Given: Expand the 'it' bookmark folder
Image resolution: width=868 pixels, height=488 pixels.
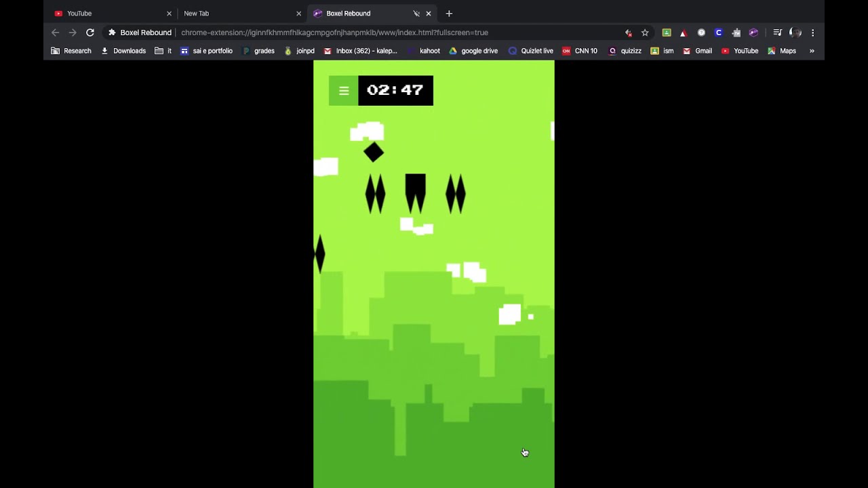Looking at the screenshot, I should pos(163,51).
